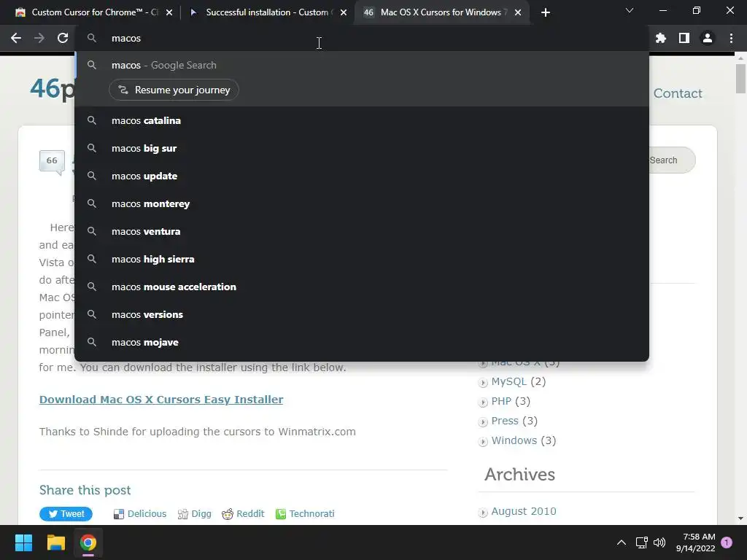Open the Windows category

click(514, 440)
